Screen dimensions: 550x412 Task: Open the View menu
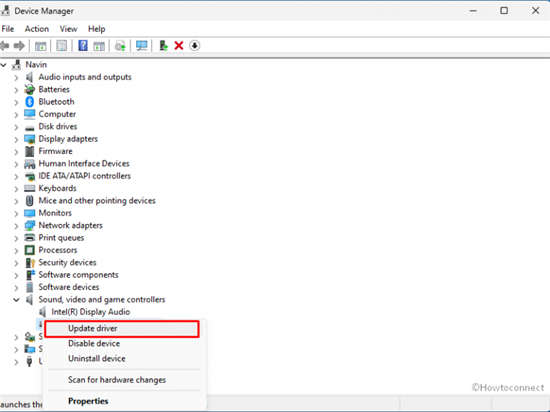tap(68, 29)
